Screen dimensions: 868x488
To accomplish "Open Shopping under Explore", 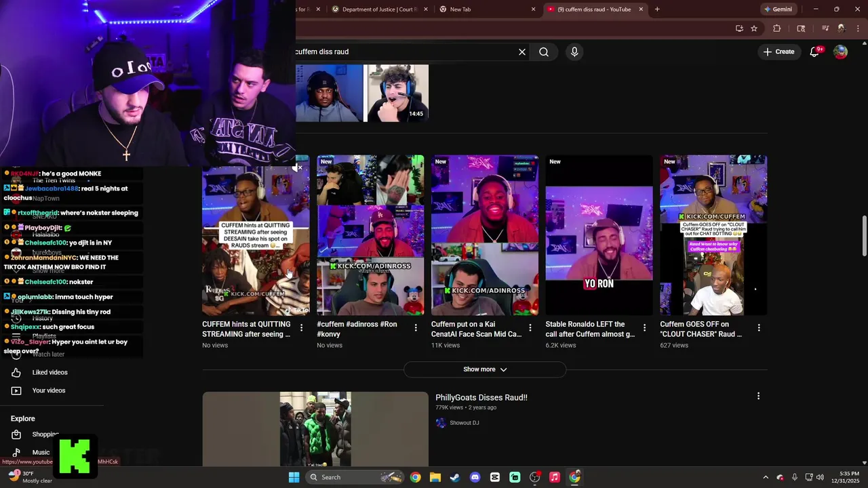I will point(45,434).
